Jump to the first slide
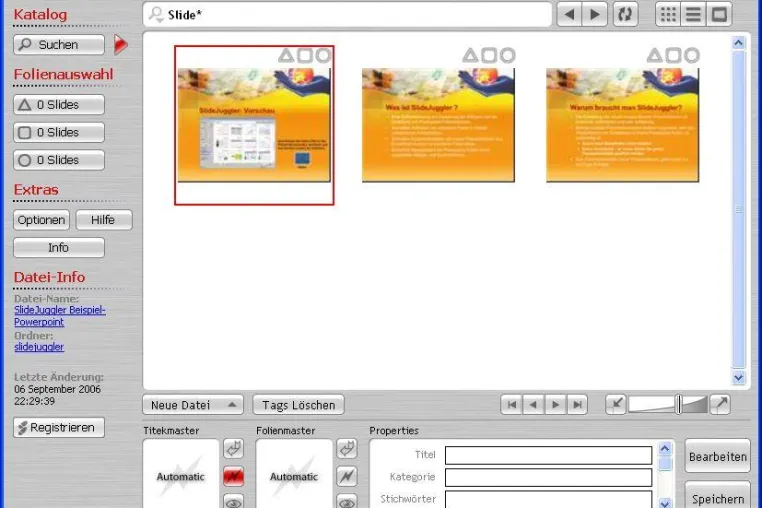Viewport: 762px width, 508px height. click(x=512, y=404)
